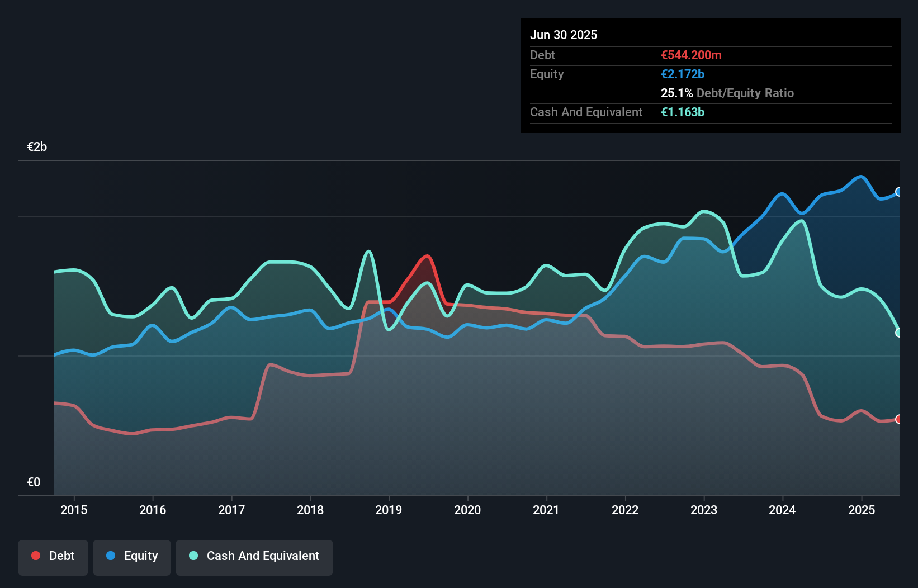The image size is (918, 588).
Task: Click the teal Cash And Equivalent legend dot
Action: [192, 556]
